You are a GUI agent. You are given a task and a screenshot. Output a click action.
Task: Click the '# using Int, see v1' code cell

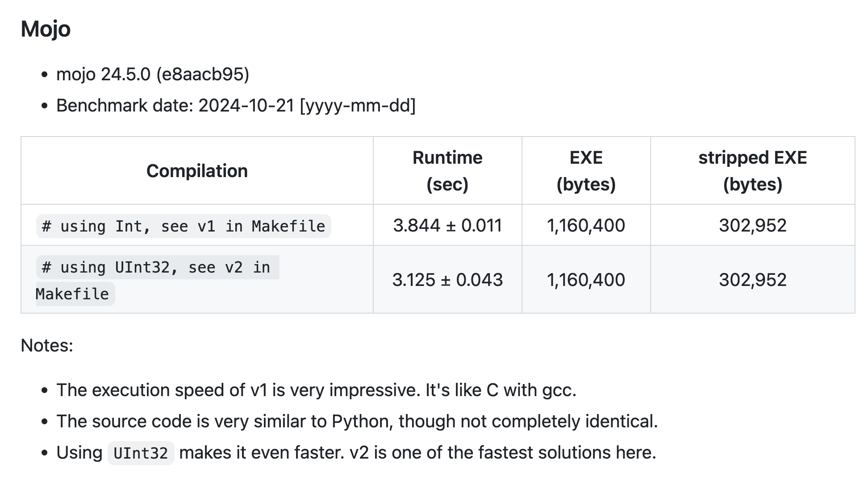click(x=184, y=226)
